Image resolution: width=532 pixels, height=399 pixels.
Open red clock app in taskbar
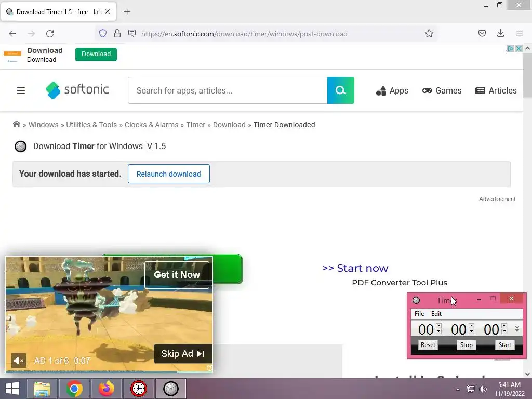[x=138, y=389]
